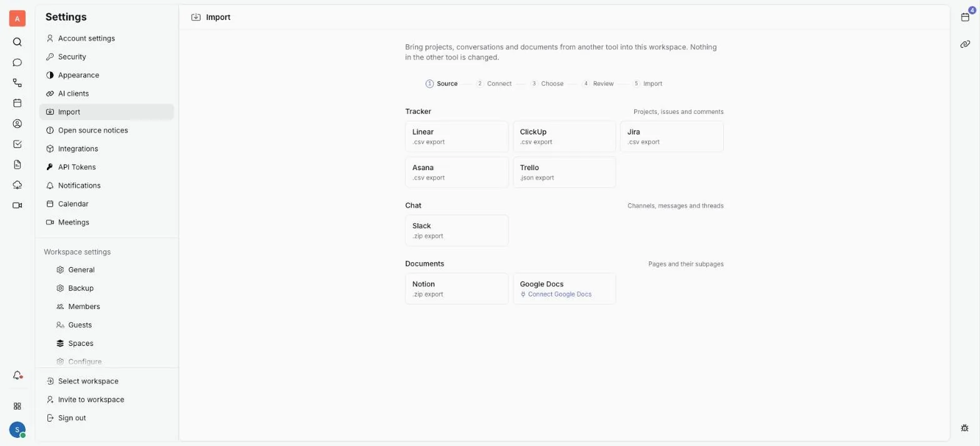
Task: Choose Asana .csv export source
Action: [x=457, y=172]
